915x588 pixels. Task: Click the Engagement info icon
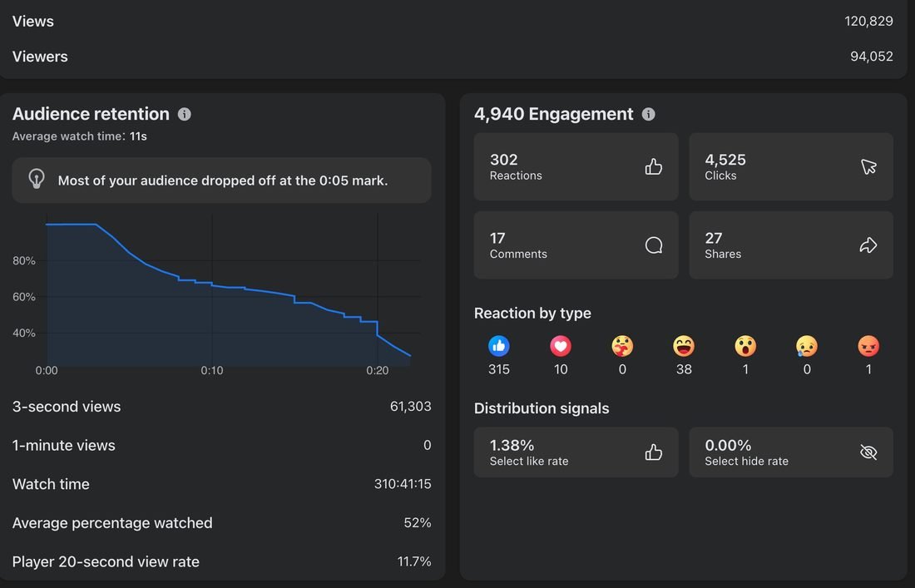(x=648, y=114)
